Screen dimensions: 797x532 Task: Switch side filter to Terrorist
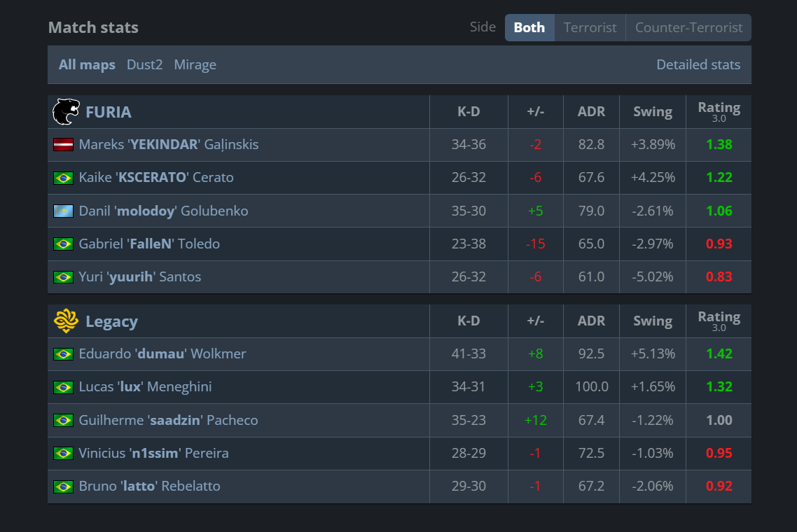click(x=590, y=28)
